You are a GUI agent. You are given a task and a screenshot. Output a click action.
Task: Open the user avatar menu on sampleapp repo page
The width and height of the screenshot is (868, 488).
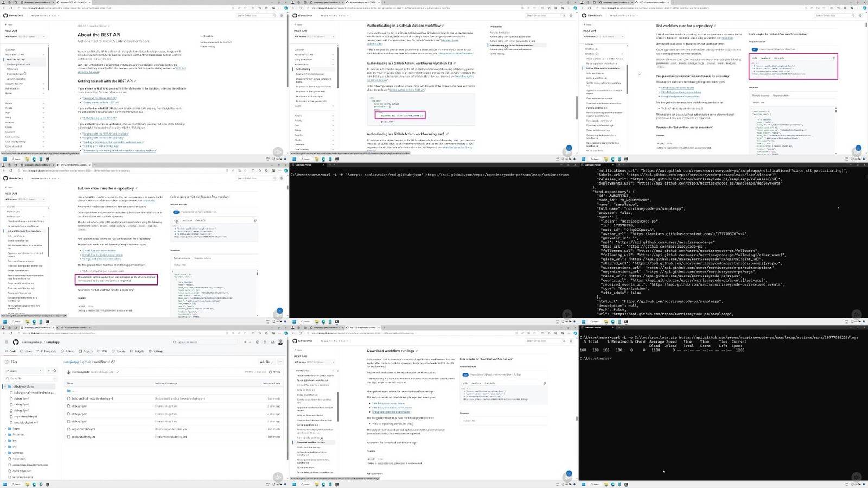[280, 342]
